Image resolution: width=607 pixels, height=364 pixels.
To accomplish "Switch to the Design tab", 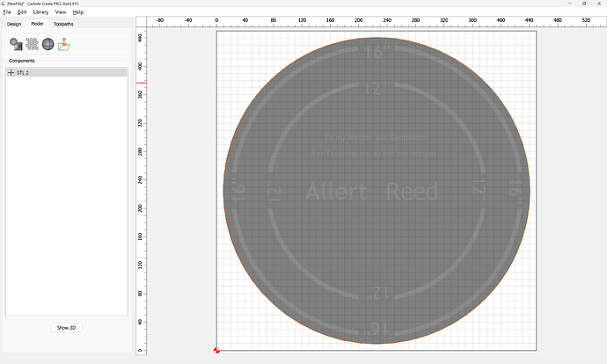I will coord(14,24).
